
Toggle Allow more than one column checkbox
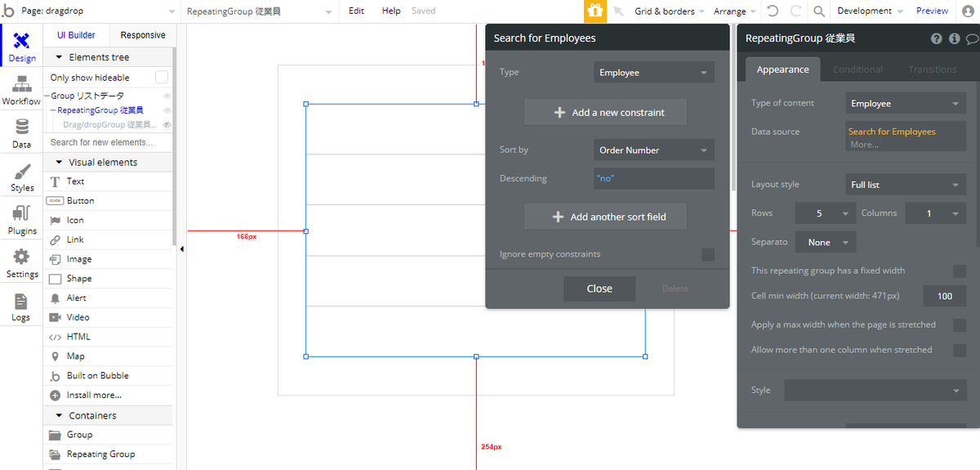point(960,351)
